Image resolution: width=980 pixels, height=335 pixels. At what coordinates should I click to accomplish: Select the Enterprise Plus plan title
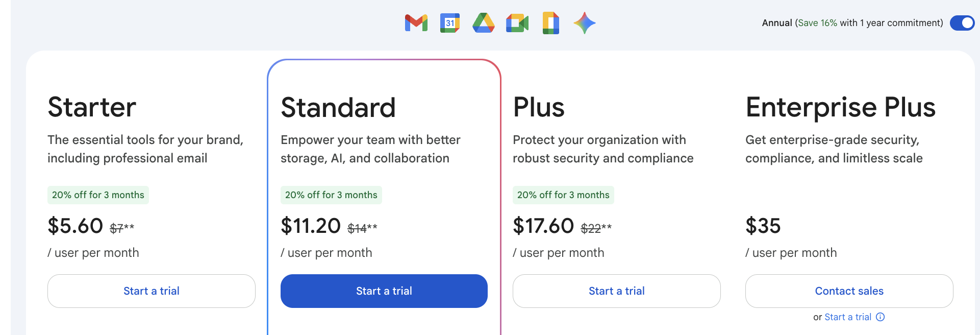(841, 107)
